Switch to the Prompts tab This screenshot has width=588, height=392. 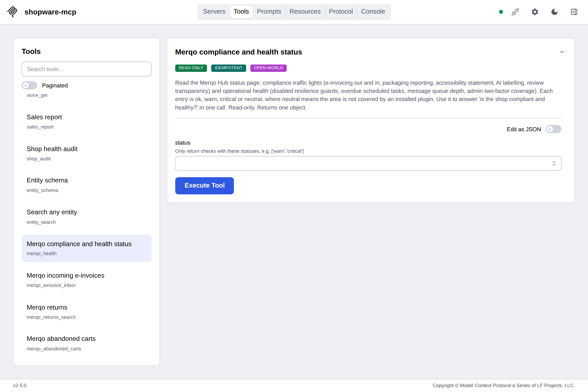pyautogui.click(x=269, y=12)
